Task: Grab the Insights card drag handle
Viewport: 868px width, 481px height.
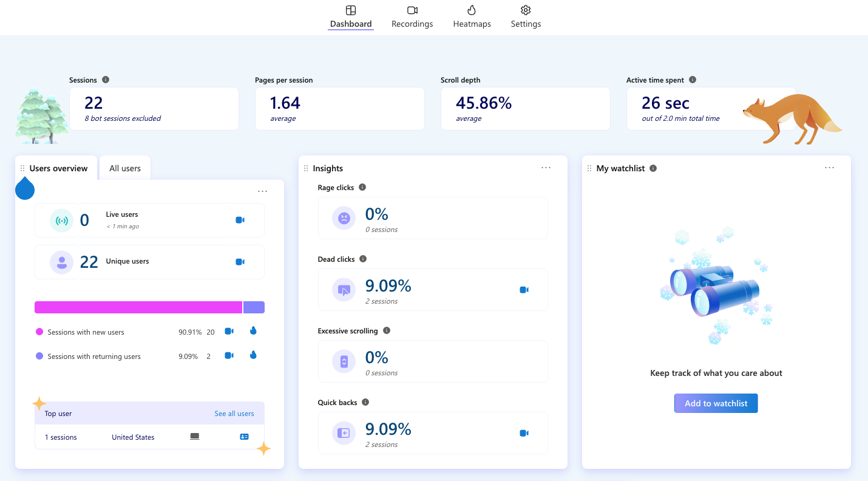Action: pyautogui.click(x=306, y=168)
